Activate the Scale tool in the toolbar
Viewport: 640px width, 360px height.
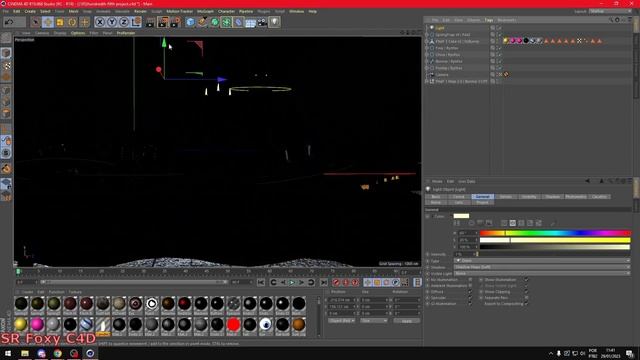pyautogui.click(x=60, y=22)
